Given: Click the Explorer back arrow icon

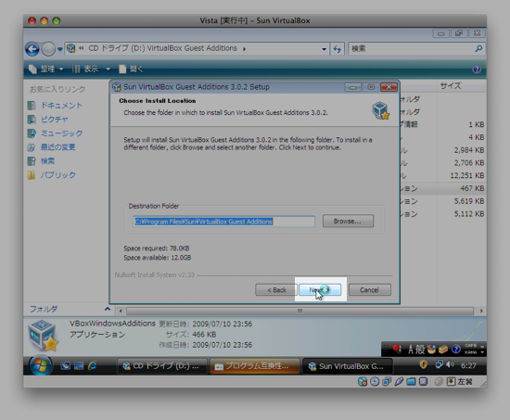Looking at the screenshot, I should [32, 49].
